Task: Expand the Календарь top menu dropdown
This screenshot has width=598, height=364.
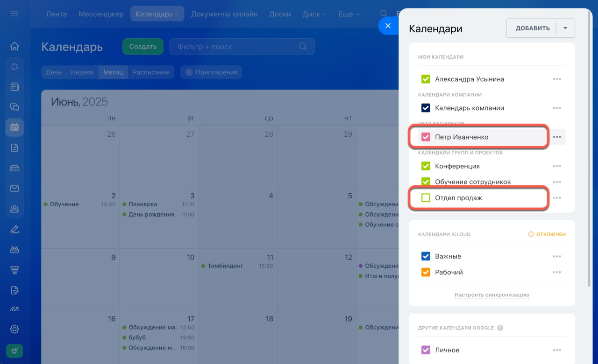Action: [177, 14]
